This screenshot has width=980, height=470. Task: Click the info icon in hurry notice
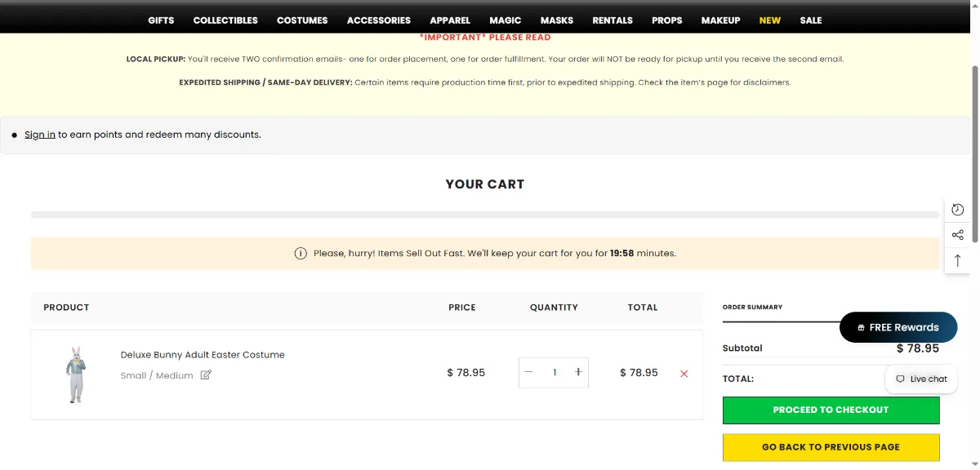pos(301,254)
